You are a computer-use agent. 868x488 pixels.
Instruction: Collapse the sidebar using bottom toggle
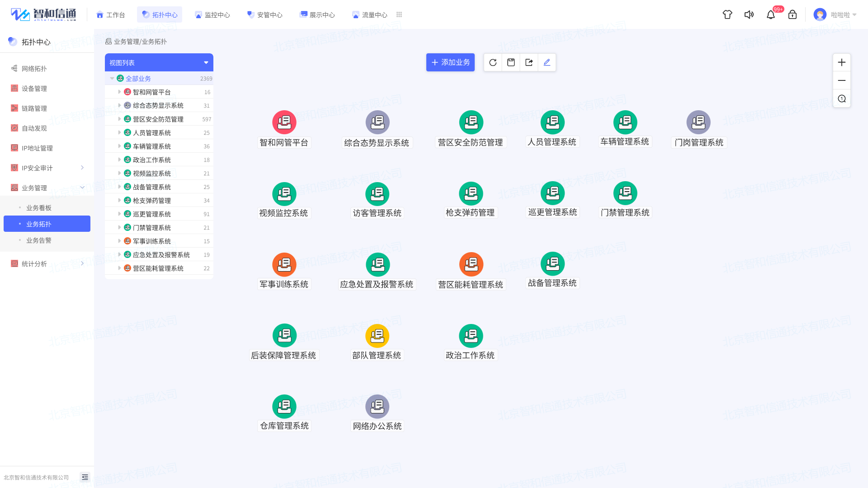coord(85,477)
